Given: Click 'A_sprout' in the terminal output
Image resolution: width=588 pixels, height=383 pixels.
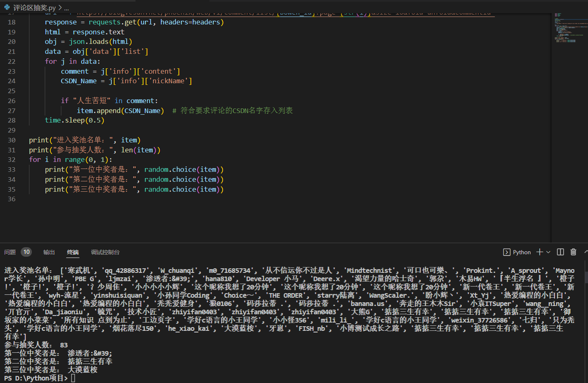Looking at the screenshot, I should coord(526,270).
